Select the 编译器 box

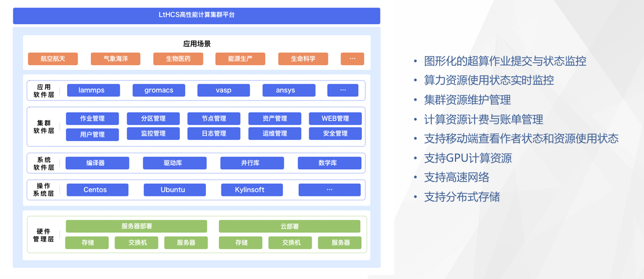click(97, 163)
